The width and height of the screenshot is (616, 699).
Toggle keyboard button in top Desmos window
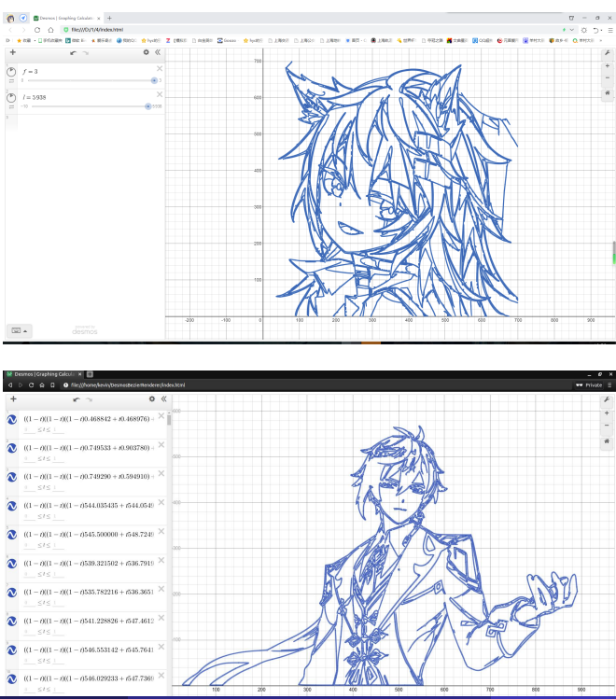click(x=19, y=330)
